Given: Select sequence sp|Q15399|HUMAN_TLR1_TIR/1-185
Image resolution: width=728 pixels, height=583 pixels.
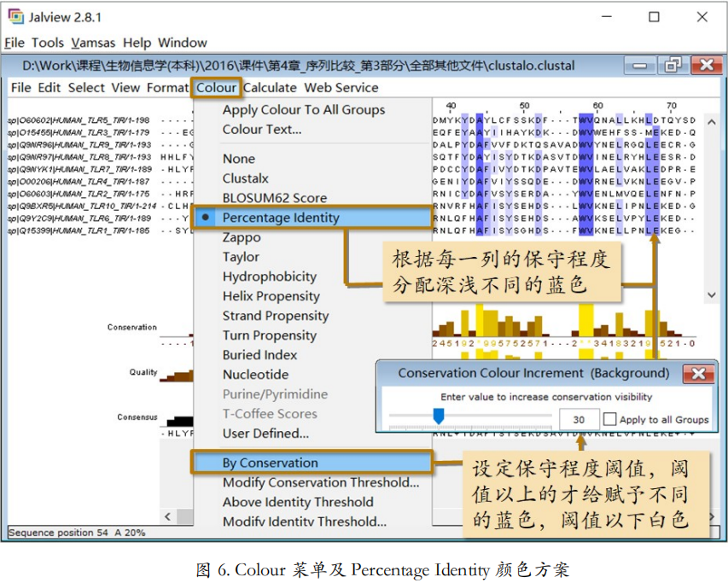Looking at the screenshot, I should (x=79, y=230).
